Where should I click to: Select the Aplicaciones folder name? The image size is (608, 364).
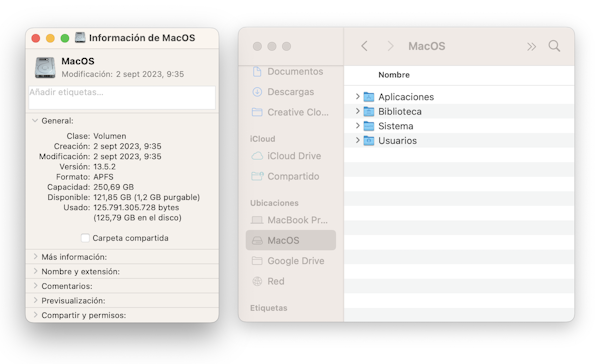tap(406, 97)
